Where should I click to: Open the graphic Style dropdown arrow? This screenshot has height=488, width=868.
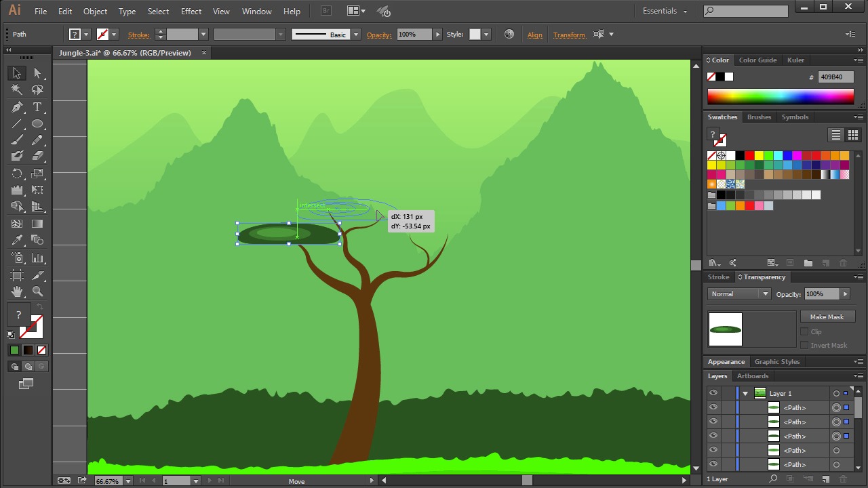(x=486, y=35)
